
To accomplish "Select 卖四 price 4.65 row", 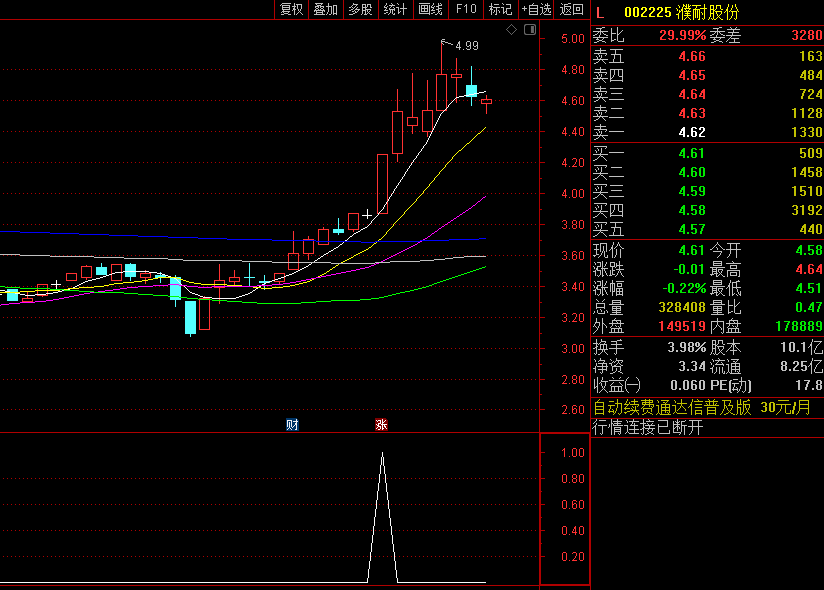I will pos(707,75).
